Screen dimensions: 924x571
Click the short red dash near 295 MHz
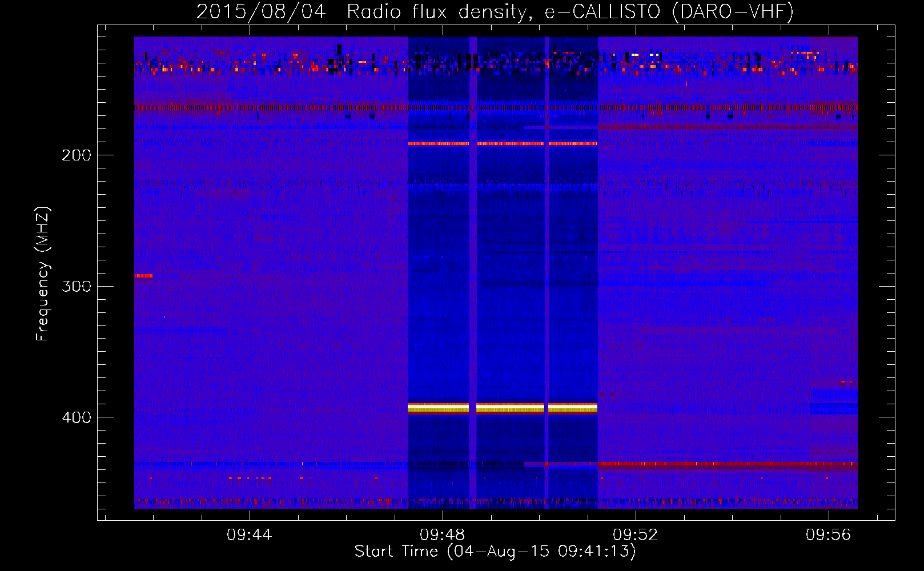(x=143, y=276)
